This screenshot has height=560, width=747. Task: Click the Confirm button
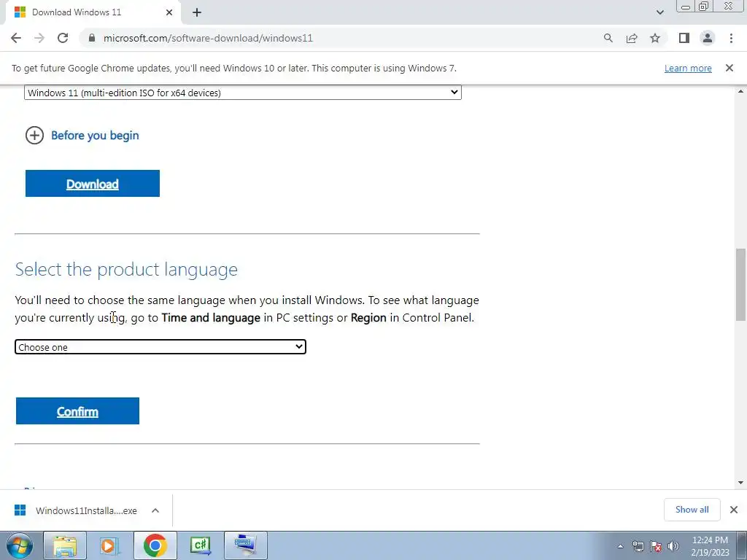[77, 411]
